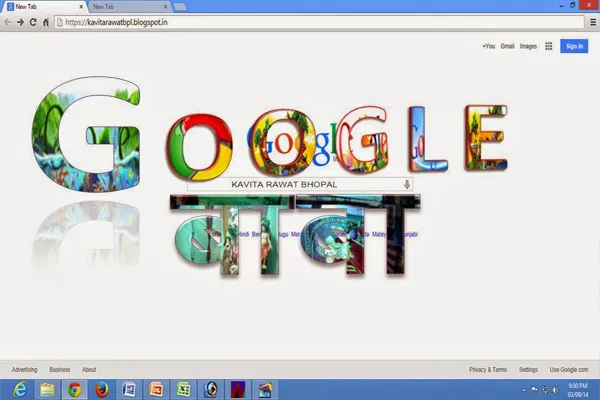Activate voice search microphone
This screenshot has width=600, height=400.
click(407, 184)
